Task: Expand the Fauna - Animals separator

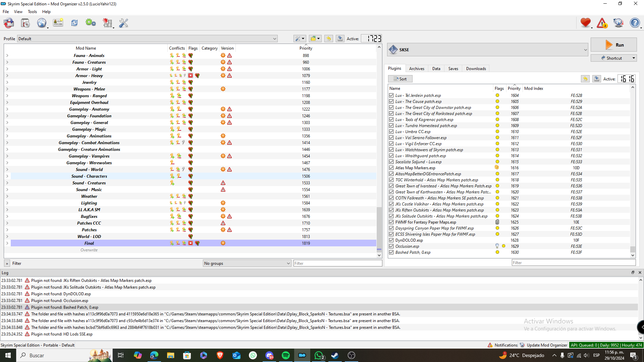Action: pos(7,56)
